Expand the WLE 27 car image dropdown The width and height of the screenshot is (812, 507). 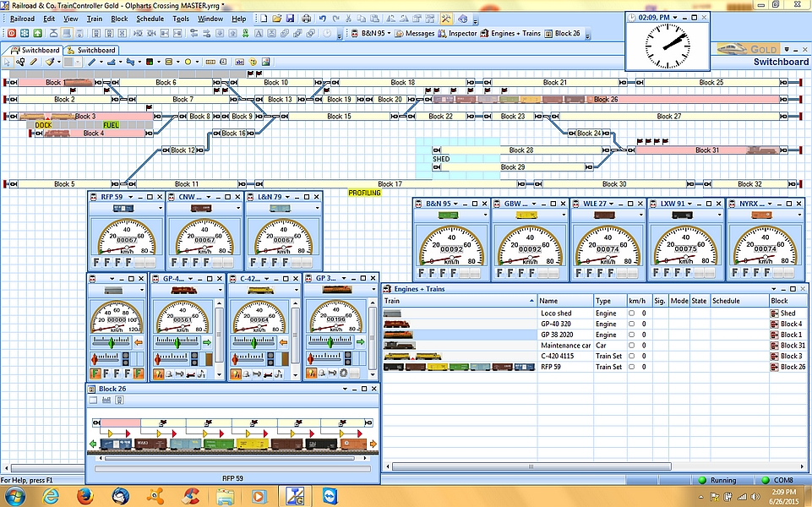coord(643,215)
